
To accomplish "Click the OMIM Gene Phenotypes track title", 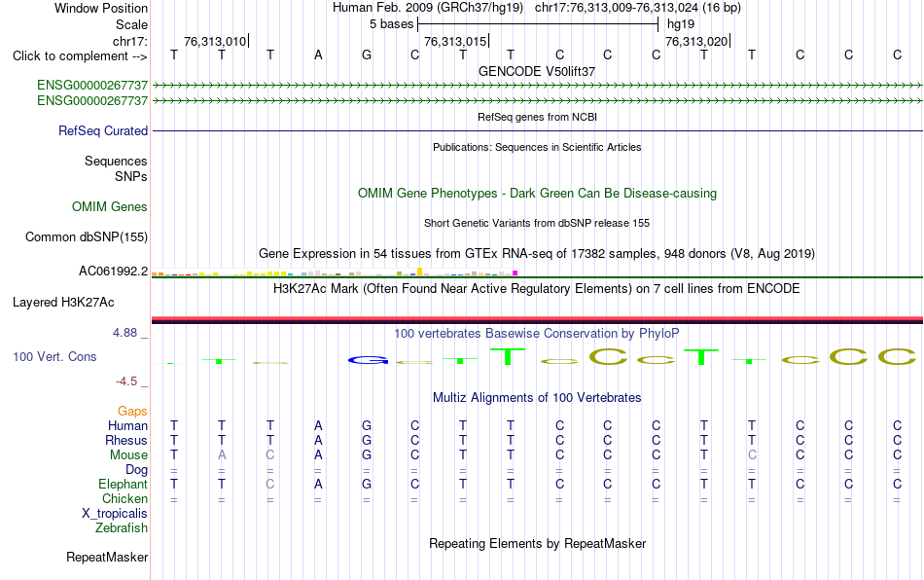I will click(x=537, y=194).
